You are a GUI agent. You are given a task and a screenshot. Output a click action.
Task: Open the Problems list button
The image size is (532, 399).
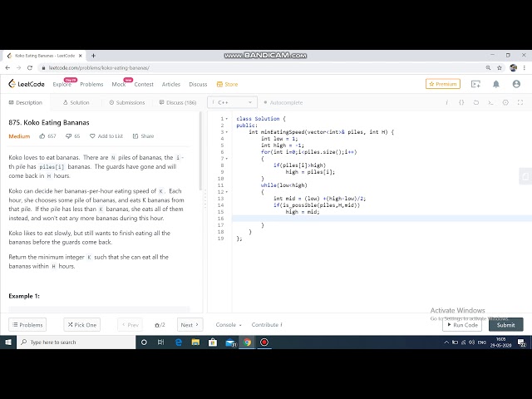(27, 325)
